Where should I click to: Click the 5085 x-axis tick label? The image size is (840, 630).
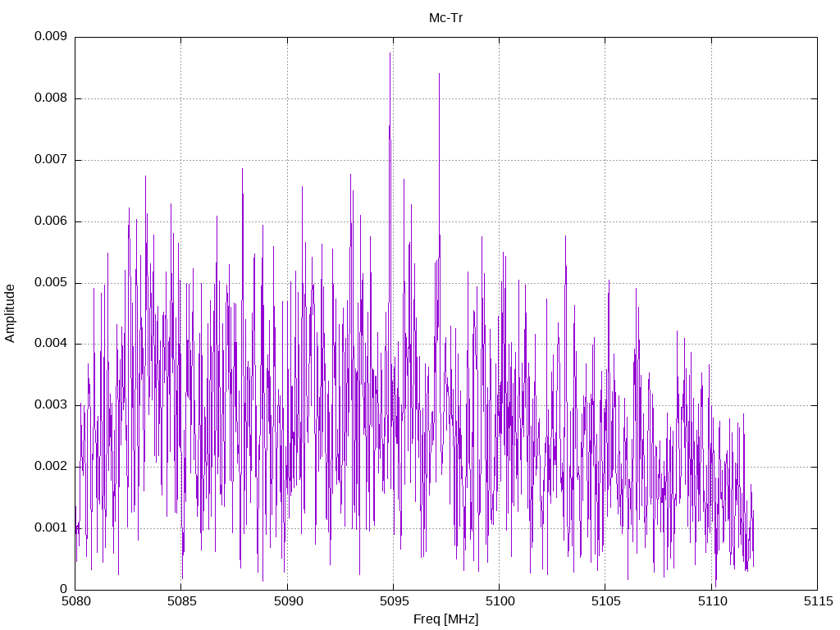pyautogui.click(x=181, y=601)
